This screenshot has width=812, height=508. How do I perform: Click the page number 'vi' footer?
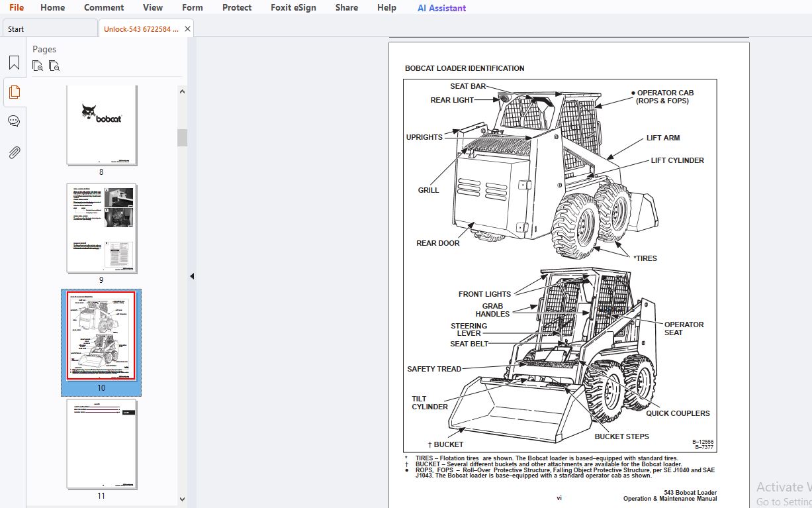click(559, 497)
